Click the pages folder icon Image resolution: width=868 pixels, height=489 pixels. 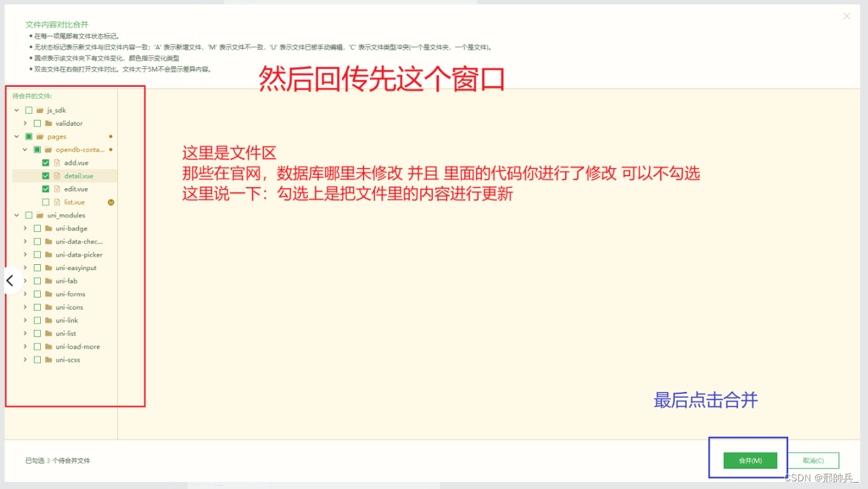point(40,136)
